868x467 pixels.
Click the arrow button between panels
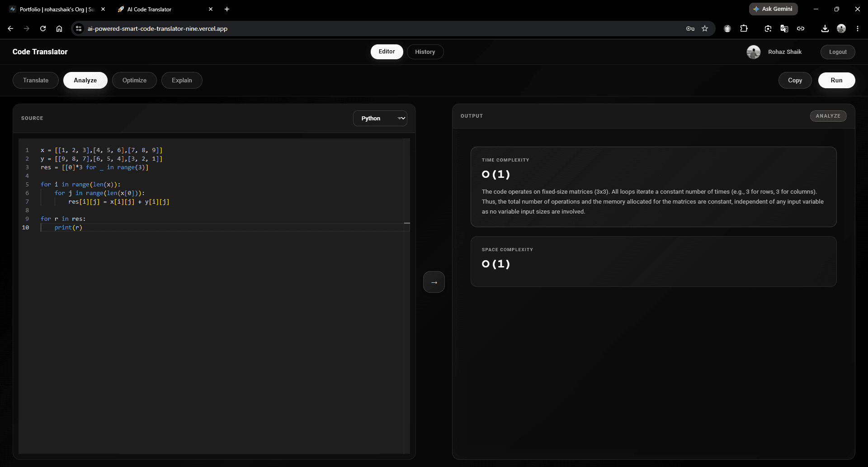pos(434,282)
